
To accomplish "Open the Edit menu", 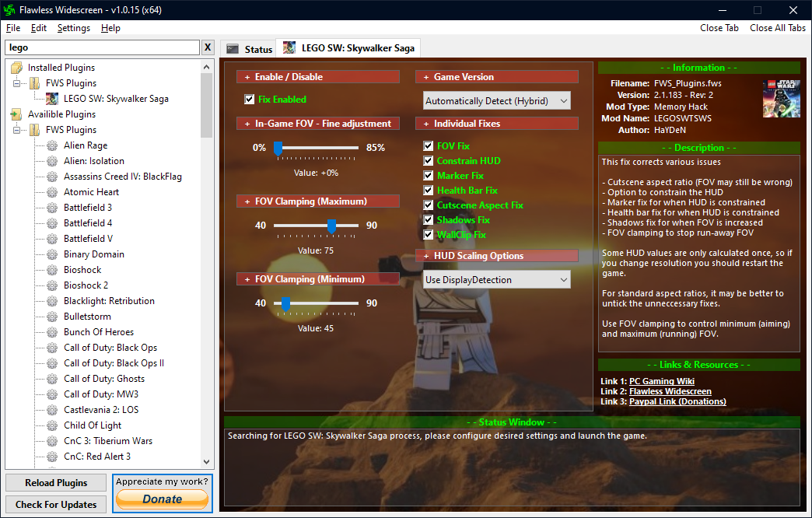I will pyautogui.click(x=38, y=28).
